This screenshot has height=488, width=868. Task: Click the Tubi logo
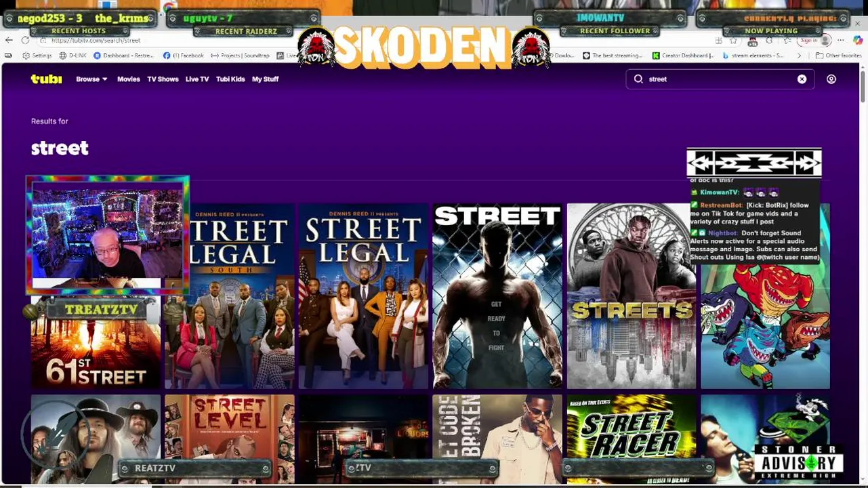46,79
